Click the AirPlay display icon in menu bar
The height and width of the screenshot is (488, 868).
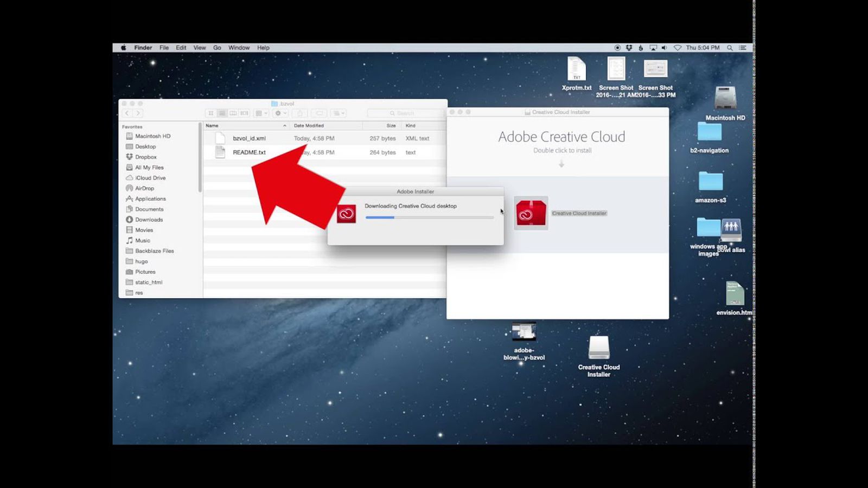click(653, 48)
